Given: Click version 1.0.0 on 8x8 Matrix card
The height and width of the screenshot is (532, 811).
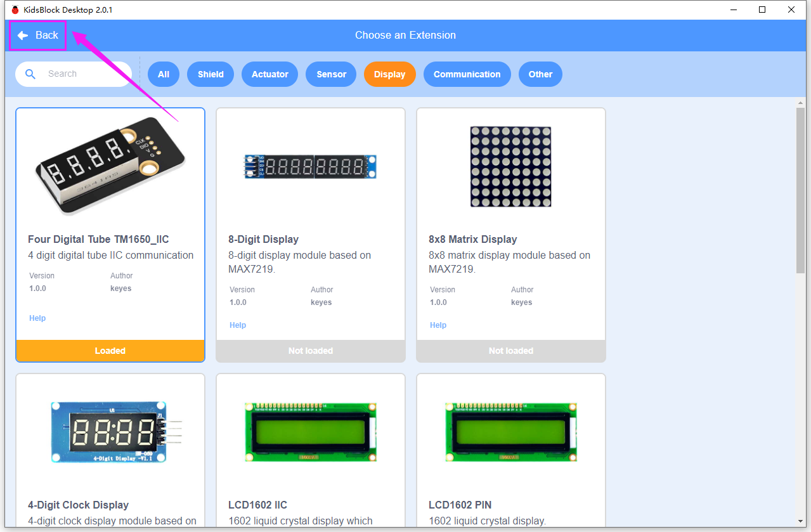Looking at the screenshot, I should (438, 302).
